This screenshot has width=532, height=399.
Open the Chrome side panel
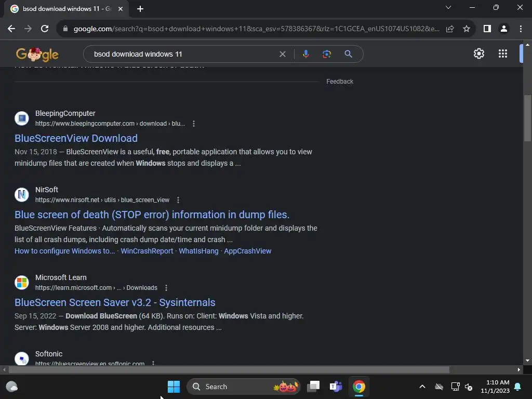(487, 29)
